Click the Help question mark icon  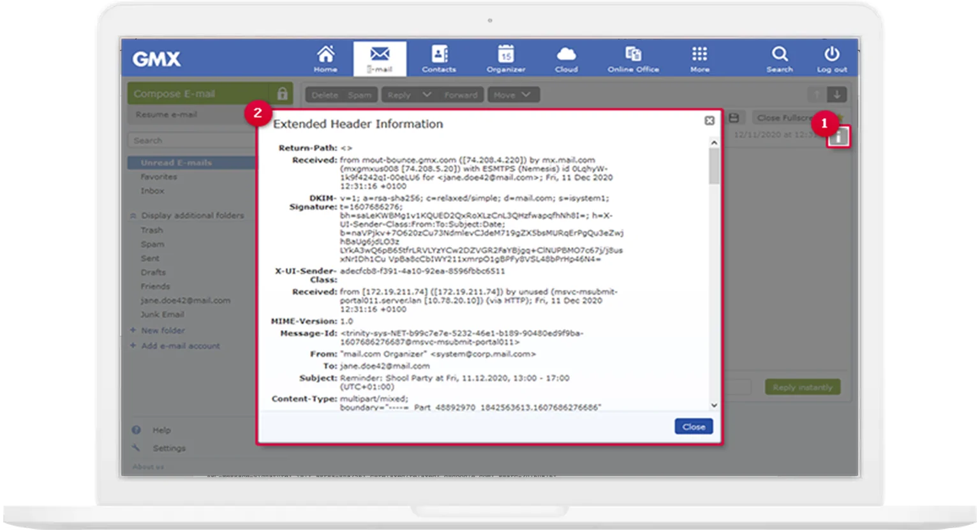[136, 430]
